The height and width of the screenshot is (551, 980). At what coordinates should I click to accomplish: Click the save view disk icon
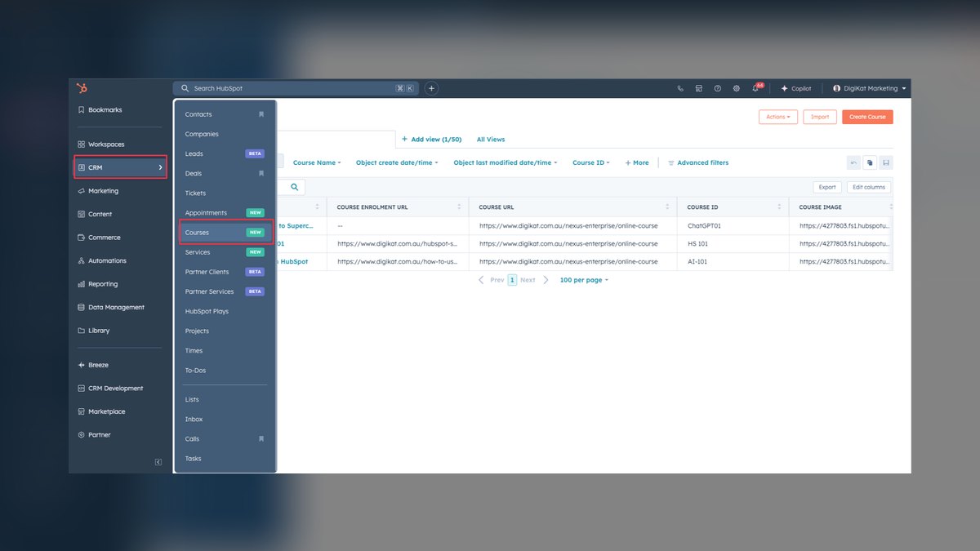886,162
